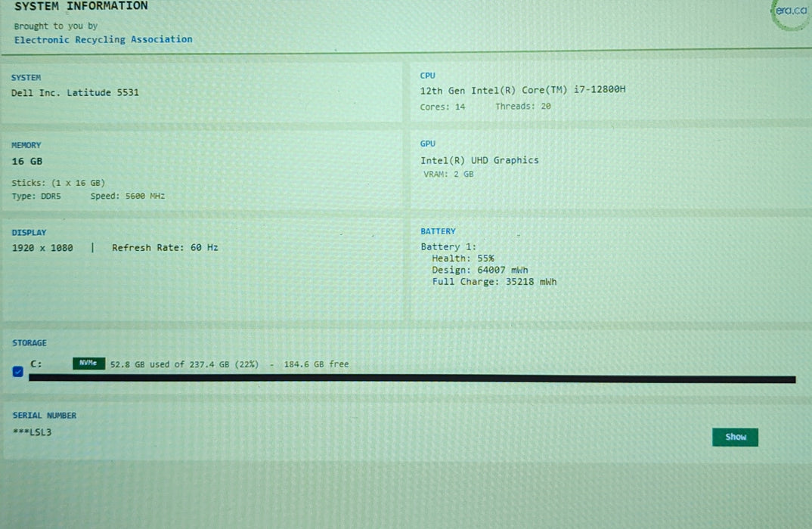Click the GPU section heading
812x529 pixels.
tap(428, 144)
